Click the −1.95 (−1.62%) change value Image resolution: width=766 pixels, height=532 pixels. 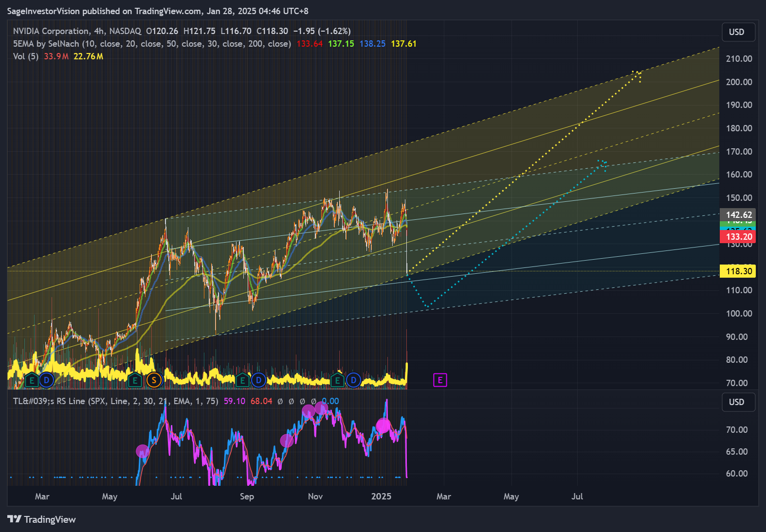click(x=322, y=31)
